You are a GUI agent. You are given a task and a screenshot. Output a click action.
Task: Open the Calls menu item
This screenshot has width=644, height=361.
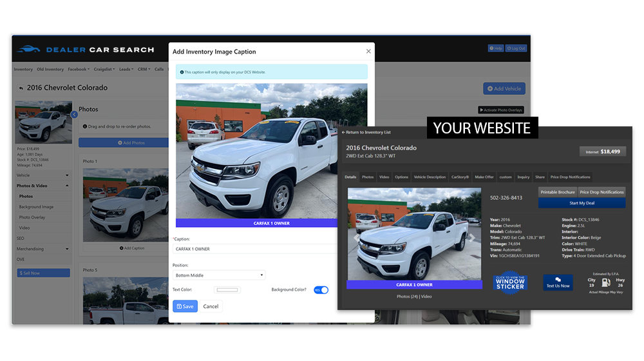pyautogui.click(x=159, y=69)
